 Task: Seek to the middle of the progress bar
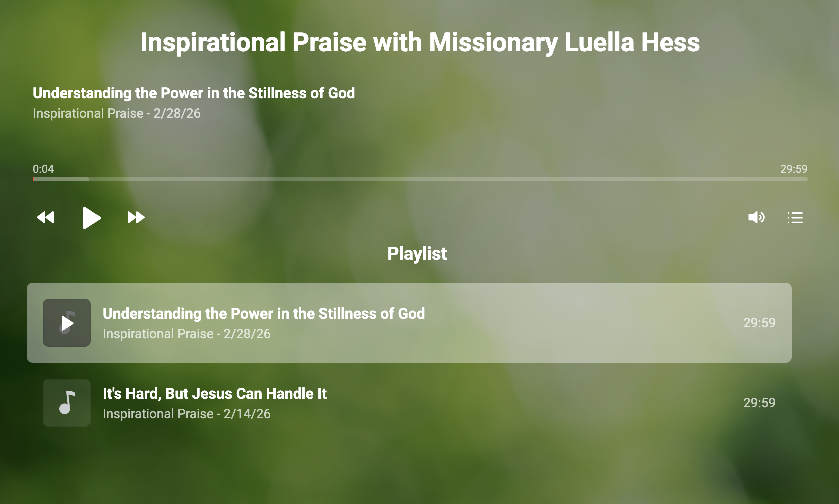pos(420,179)
